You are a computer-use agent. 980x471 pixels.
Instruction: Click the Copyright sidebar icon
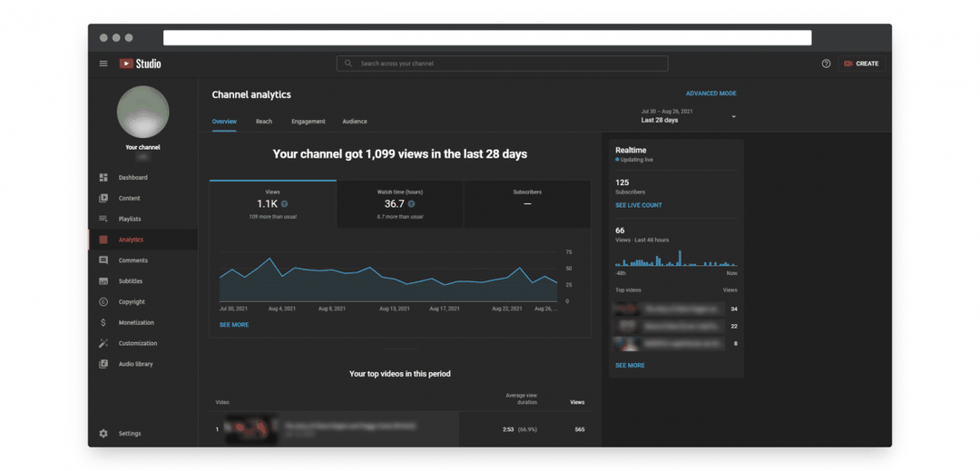103,301
